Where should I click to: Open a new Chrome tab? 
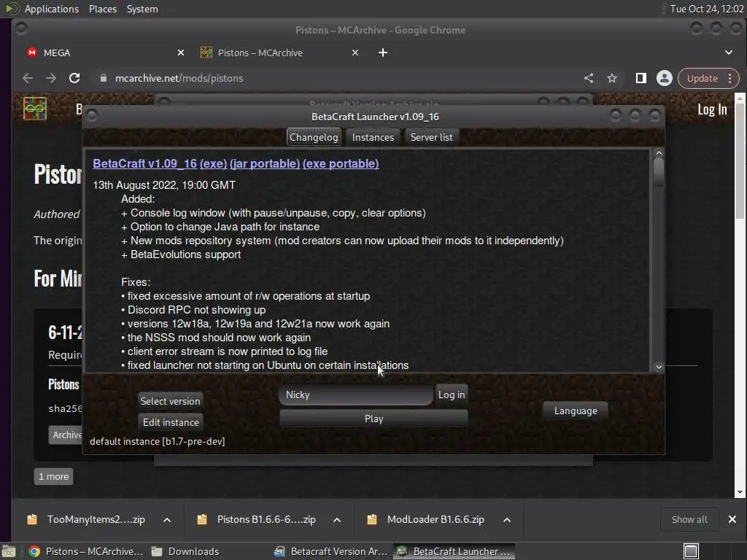382,52
